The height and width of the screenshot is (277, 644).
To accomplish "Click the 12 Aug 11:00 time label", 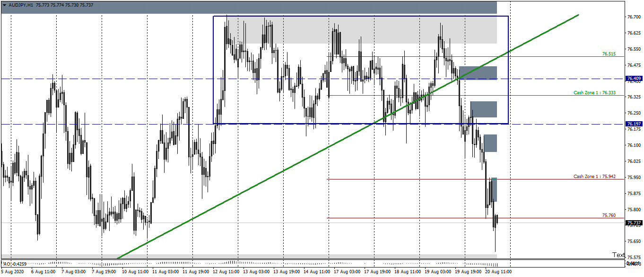I will pos(226,272).
